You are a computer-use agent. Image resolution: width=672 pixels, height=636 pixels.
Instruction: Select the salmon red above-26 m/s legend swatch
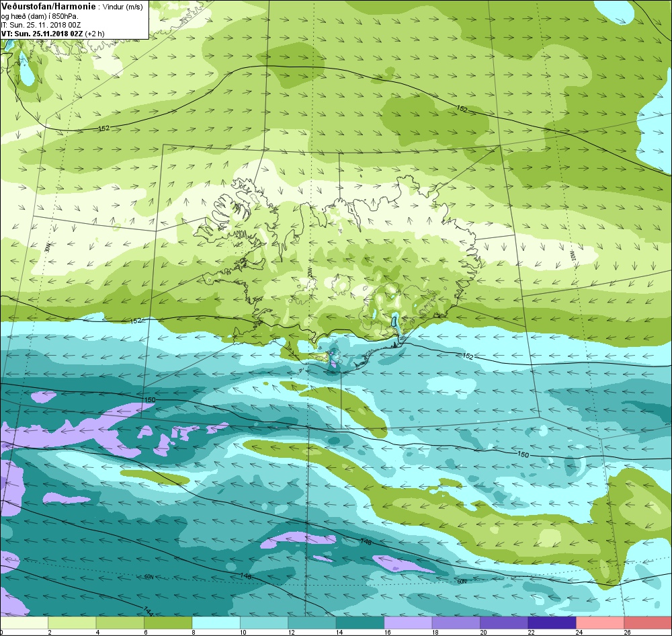pos(648,623)
